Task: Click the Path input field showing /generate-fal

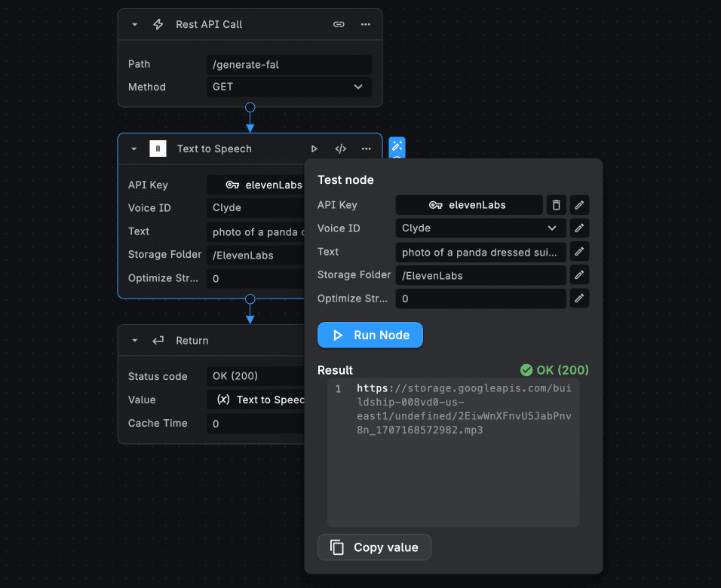Action: coord(289,65)
